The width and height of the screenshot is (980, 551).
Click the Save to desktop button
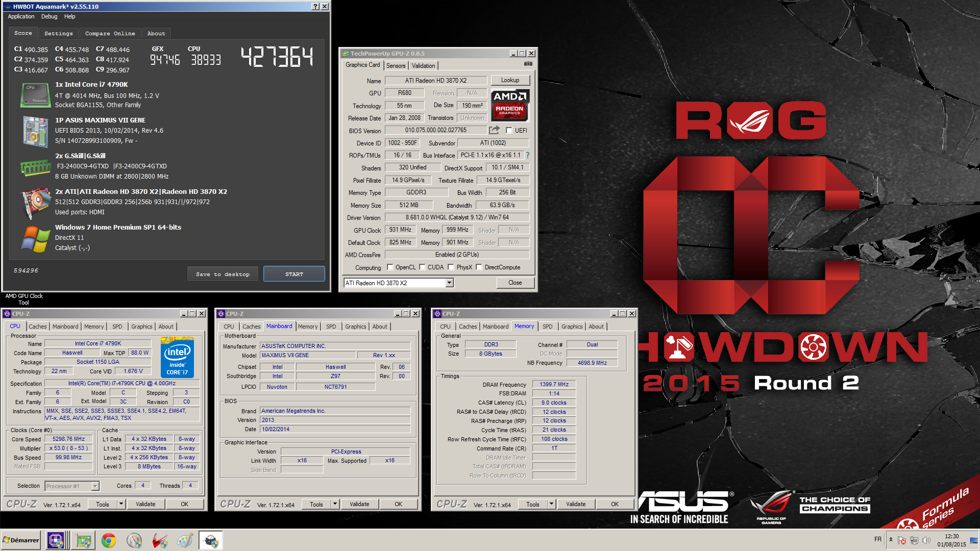tap(223, 274)
